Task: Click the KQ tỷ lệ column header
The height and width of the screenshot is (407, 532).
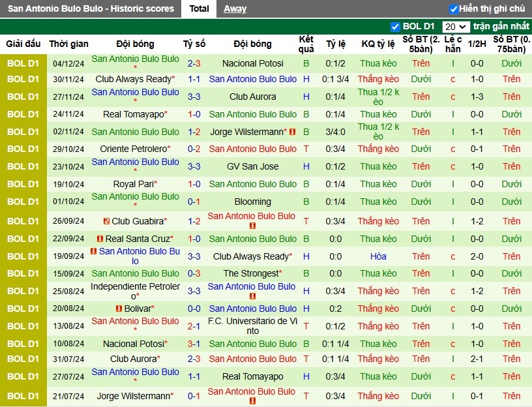Action: pos(378,44)
